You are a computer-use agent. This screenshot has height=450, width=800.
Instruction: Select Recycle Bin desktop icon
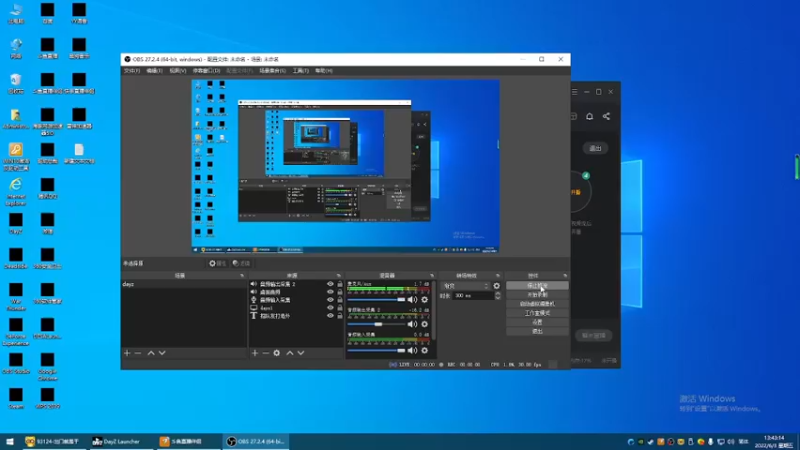point(16,84)
